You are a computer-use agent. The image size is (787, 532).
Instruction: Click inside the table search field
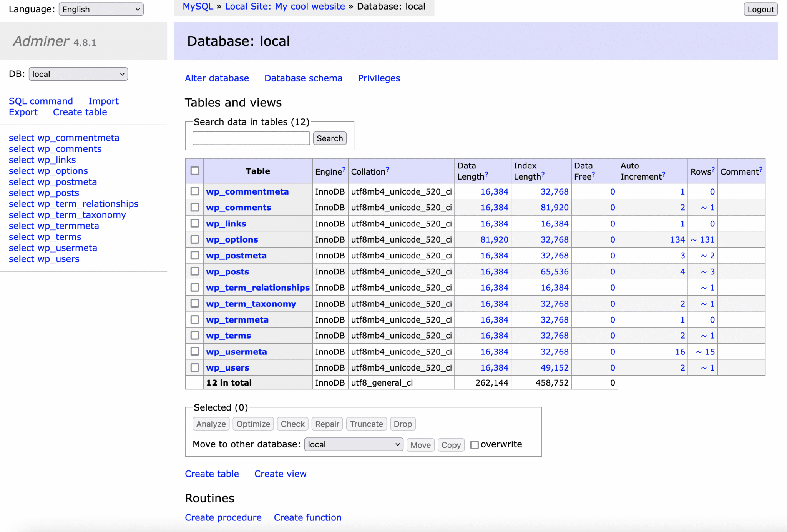click(x=251, y=138)
